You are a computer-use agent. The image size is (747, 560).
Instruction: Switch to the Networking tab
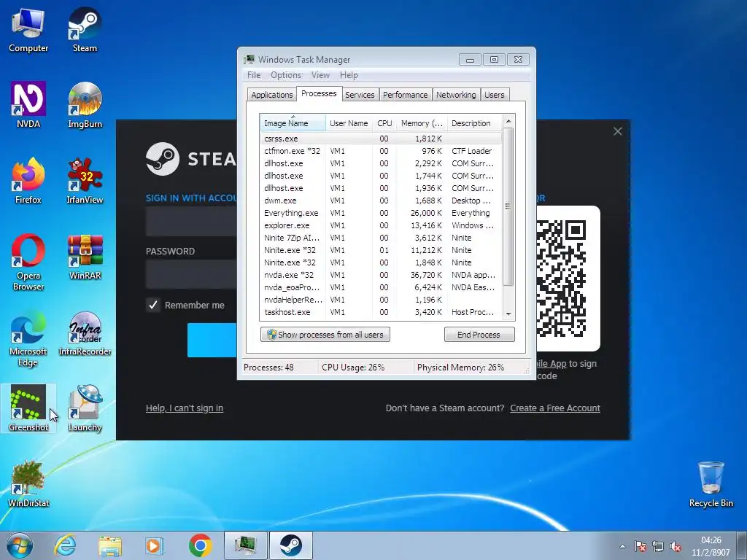456,95
